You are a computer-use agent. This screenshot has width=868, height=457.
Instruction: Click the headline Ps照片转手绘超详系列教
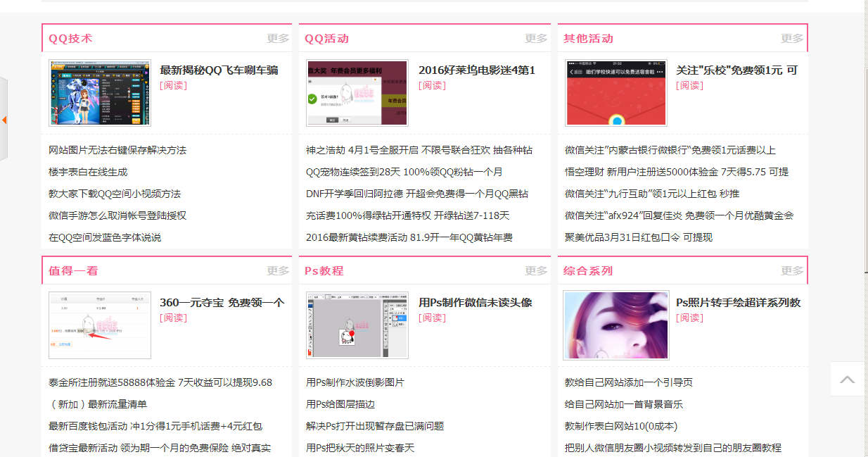click(x=739, y=303)
